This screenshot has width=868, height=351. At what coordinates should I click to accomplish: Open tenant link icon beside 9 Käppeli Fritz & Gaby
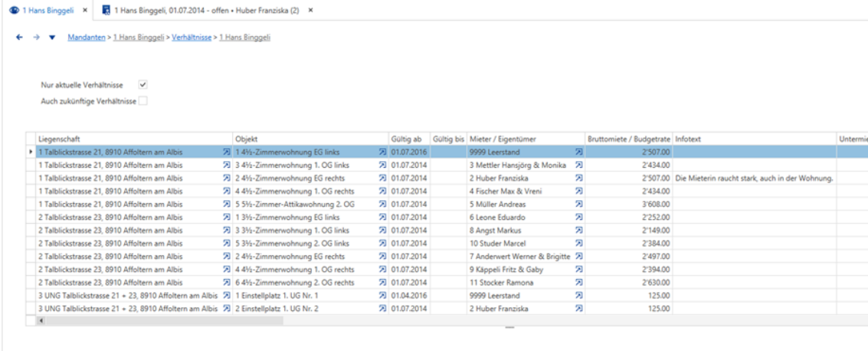click(x=579, y=270)
